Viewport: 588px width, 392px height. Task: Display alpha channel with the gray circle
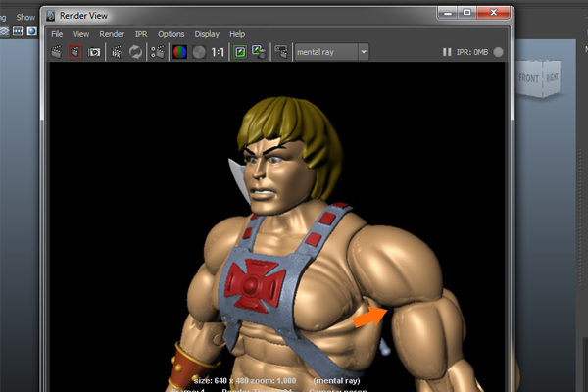(199, 52)
